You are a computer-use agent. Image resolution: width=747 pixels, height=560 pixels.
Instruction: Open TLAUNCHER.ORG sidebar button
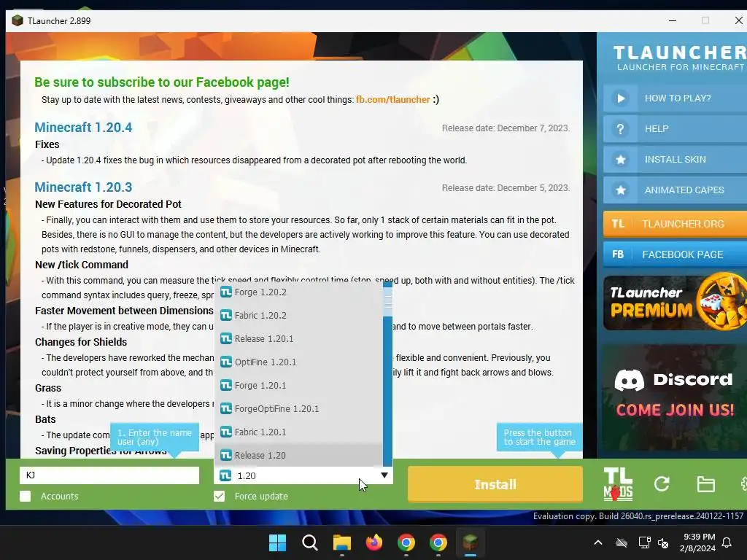click(675, 224)
